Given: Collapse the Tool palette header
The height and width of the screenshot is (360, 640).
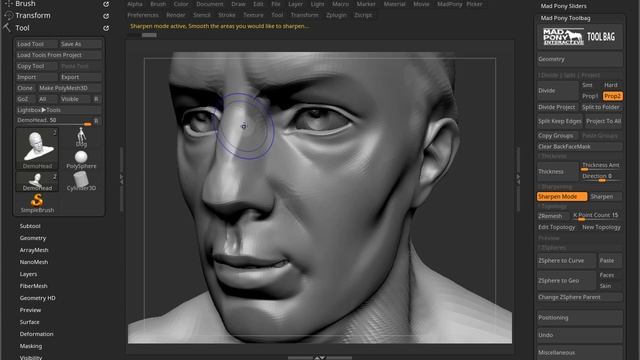Looking at the screenshot, I should (x=22, y=28).
